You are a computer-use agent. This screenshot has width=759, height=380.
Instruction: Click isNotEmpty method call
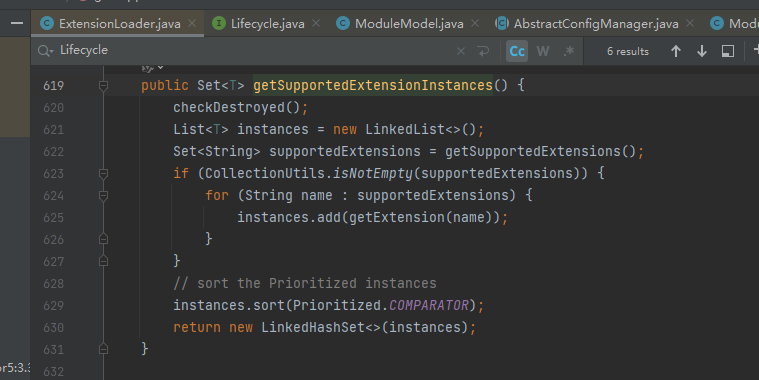(x=373, y=173)
